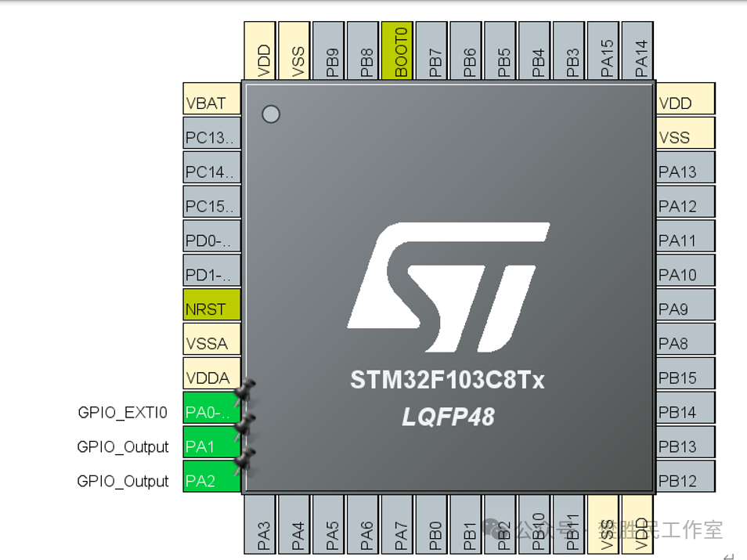Click the GPIO_EXTI0 label
The height and width of the screenshot is (560, 747).
(x=122, y=412)
